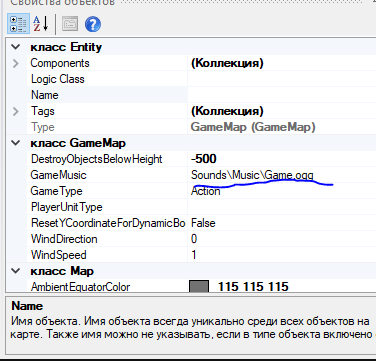Open Property Pages toolbar icon

click(70, 24)
